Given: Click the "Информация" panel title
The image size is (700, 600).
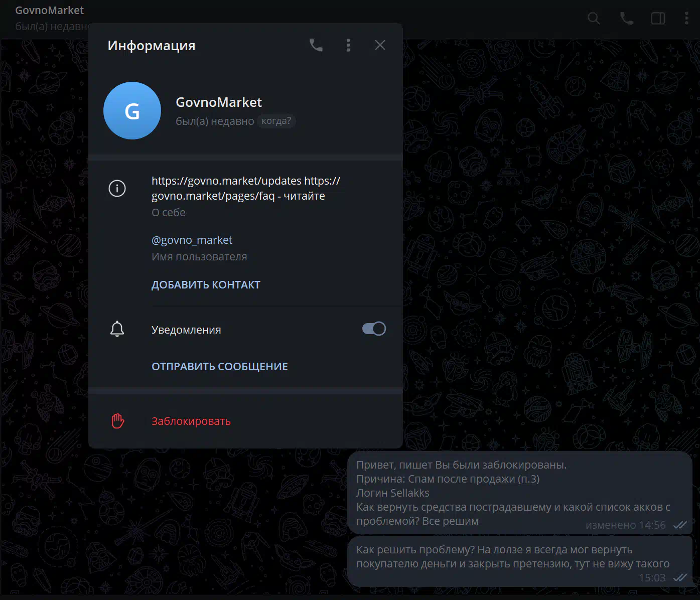Looking at the screenshot, I should click(152, 46).
